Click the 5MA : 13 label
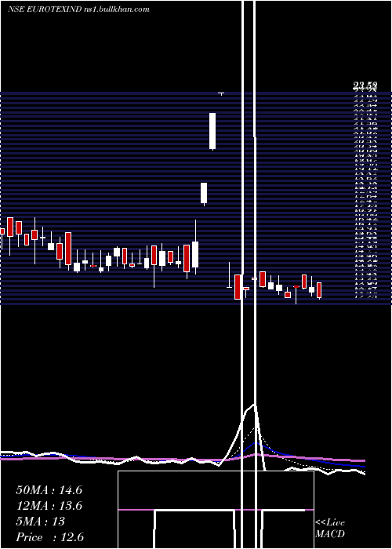The width and height of the screenshot is (392, 549). coord(40,522)
